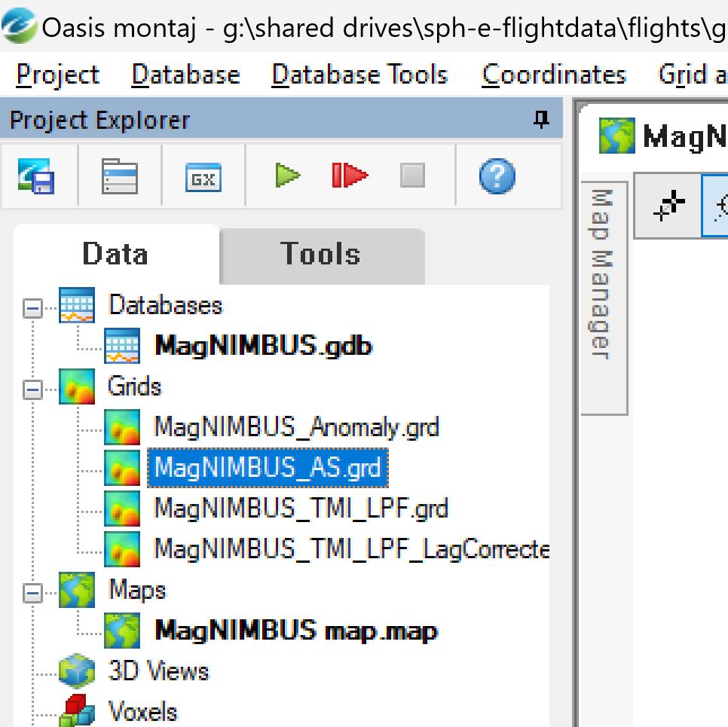The width and height of the screenshot is (728, 727).
Task: Open Help via the question mark icon
Action: [x=496, y=176]
